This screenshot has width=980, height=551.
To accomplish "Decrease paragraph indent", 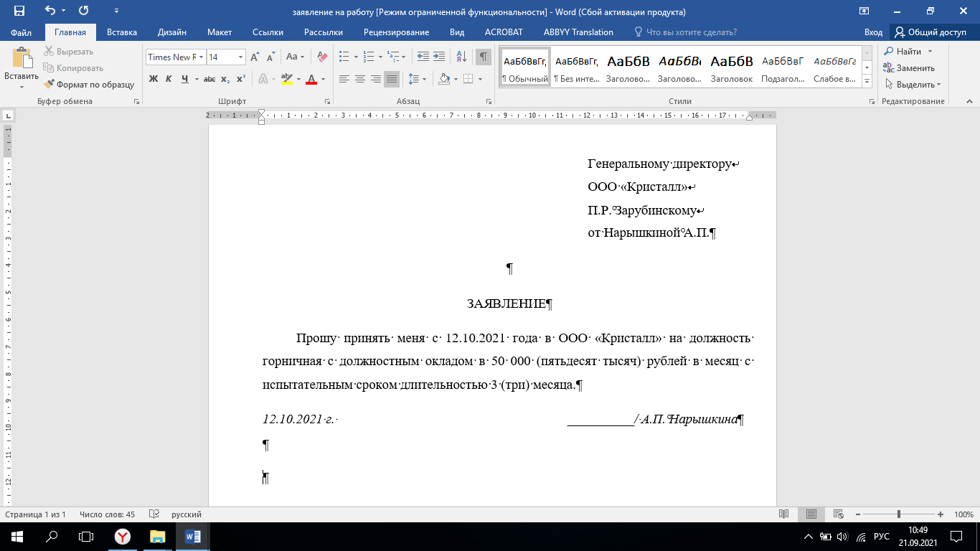I will [423, 57].
